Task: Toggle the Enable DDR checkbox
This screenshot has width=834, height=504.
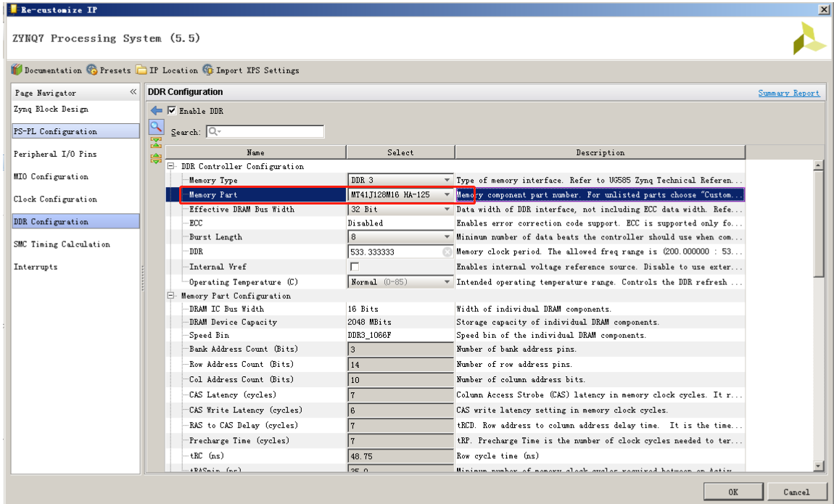Action: click(172, 110)
